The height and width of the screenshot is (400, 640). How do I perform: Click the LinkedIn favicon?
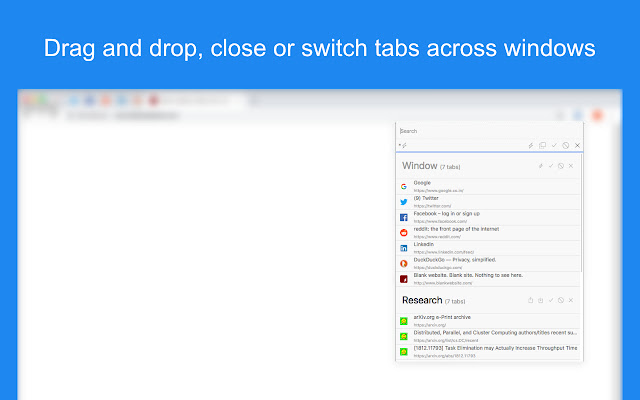point(404,248)
